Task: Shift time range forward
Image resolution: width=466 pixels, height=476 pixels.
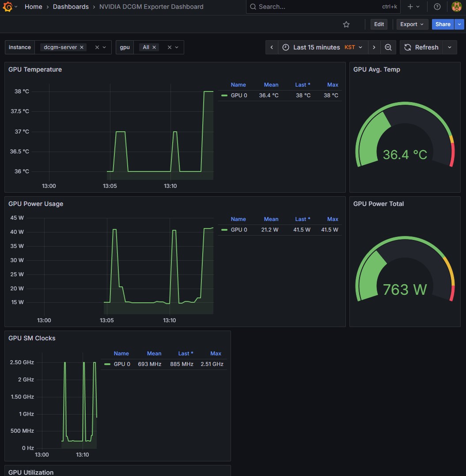Action: pyautogui.click(x=374, y=47)
